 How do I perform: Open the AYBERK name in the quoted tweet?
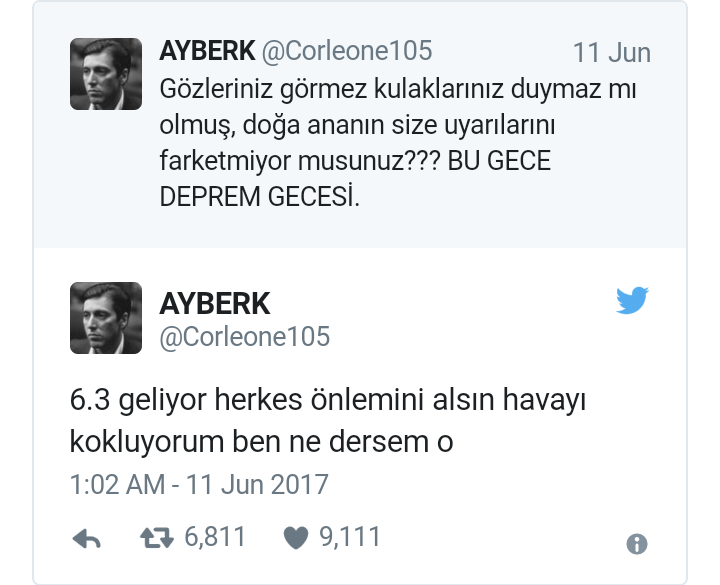pyautogui.click(x=207, y=50)
